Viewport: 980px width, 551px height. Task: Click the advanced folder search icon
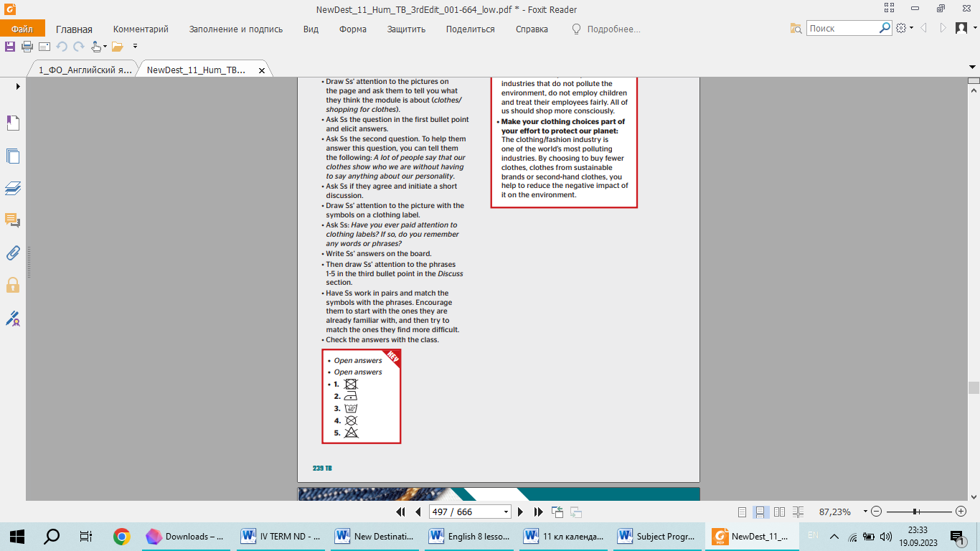tap(796, 29)
